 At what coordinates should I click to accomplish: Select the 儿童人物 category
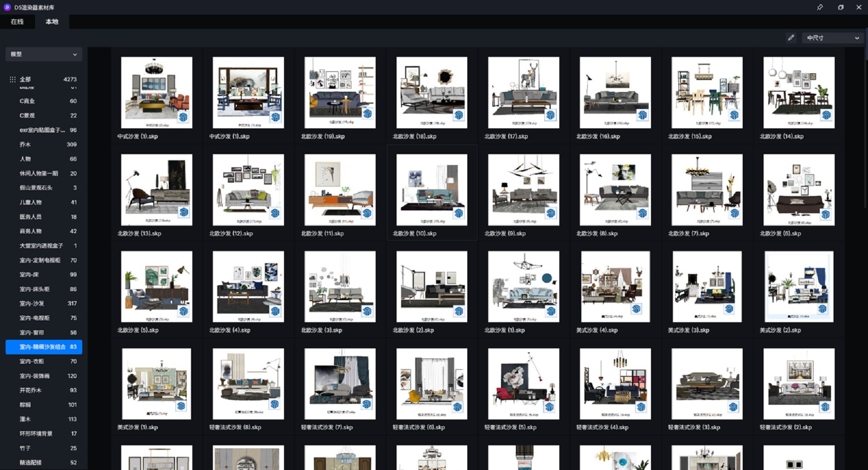(x=44, y=202)
